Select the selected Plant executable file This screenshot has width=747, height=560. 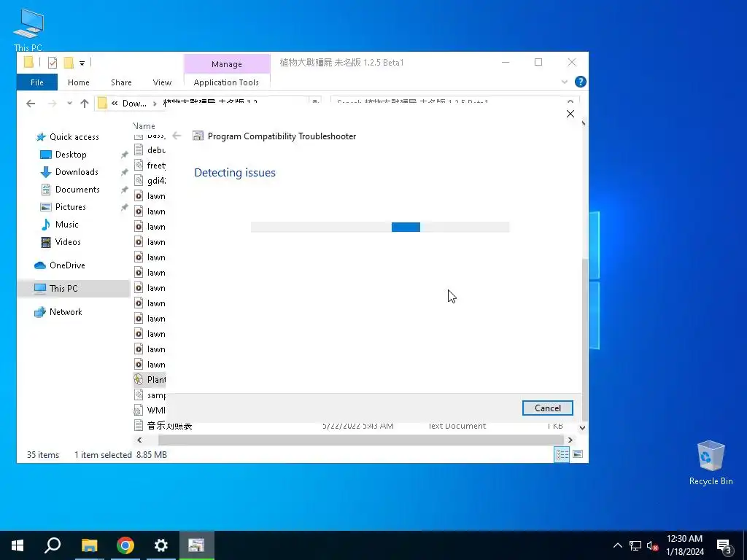click(150, 379)
